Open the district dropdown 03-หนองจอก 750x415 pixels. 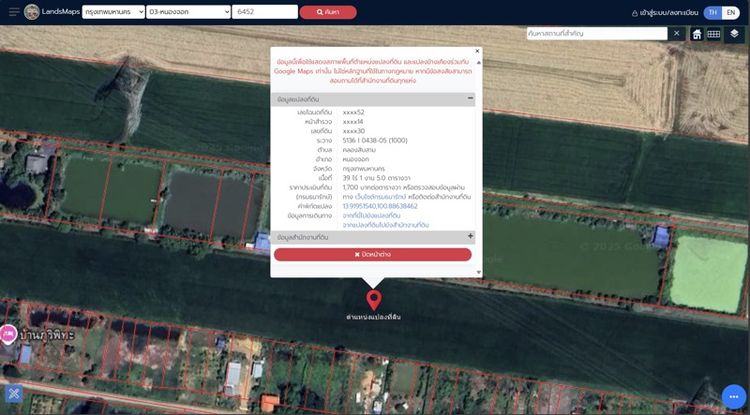click(188, 12)
